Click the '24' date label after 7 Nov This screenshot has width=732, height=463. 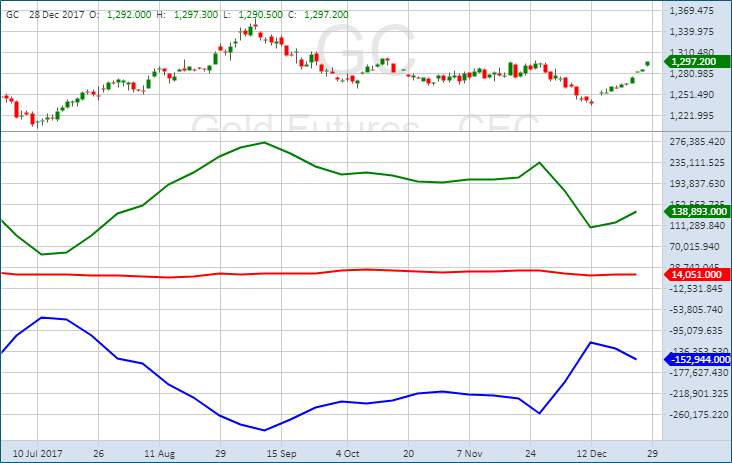tap(530, 453)
